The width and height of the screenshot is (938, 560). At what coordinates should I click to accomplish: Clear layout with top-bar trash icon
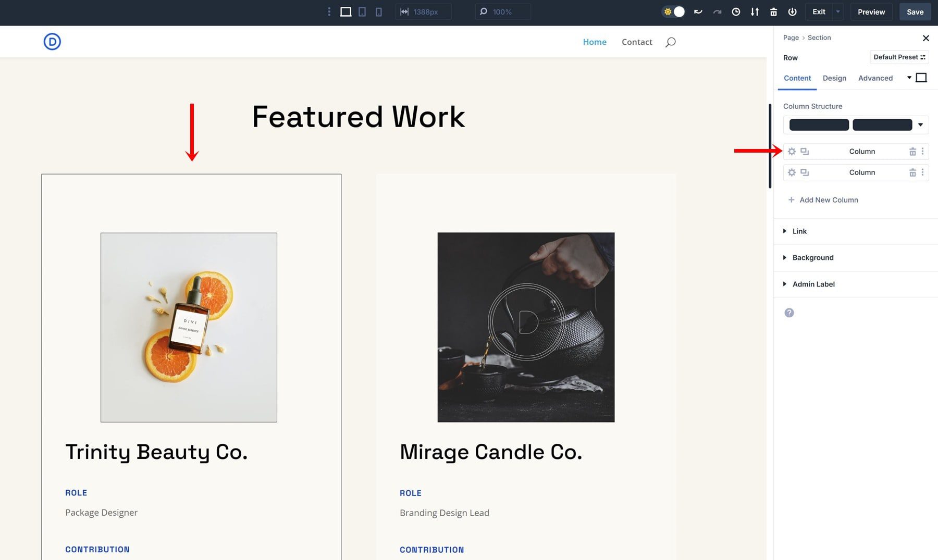click(x=773, y=11)
